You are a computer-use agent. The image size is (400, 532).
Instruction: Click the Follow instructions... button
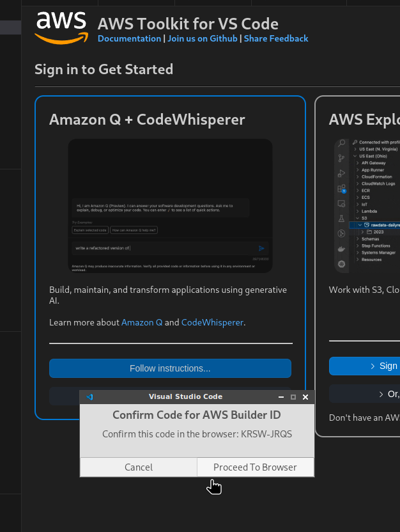[170, 368]
